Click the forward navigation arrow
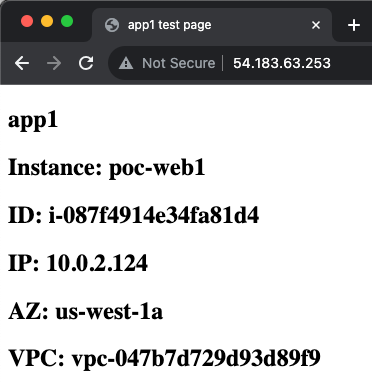Viewport: 372px width, 382px height. point(54,63)
